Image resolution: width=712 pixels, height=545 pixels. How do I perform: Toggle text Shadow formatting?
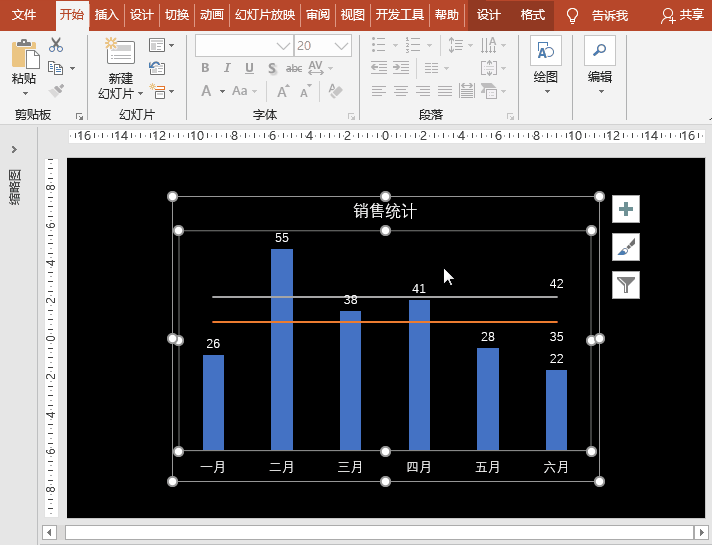[272, 68]
